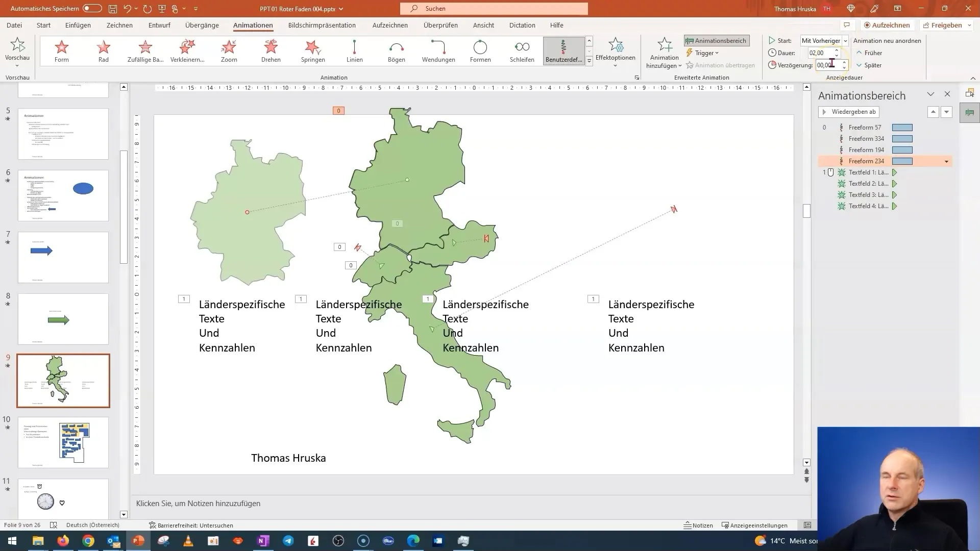The image size is (980, 551).
Task: Open the Datei menu
Action: (14, 25)
